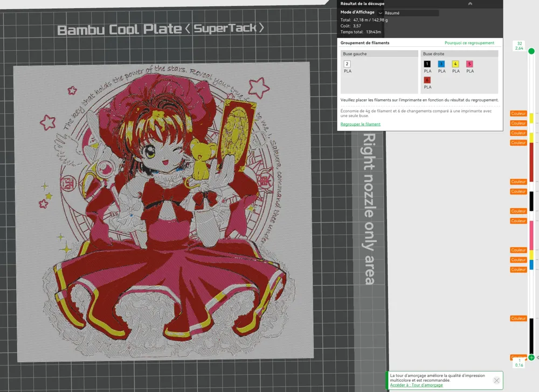
Task: Select white filament 2 under Buse gauche
Action: pyautogui.click(x=347, y=64)
